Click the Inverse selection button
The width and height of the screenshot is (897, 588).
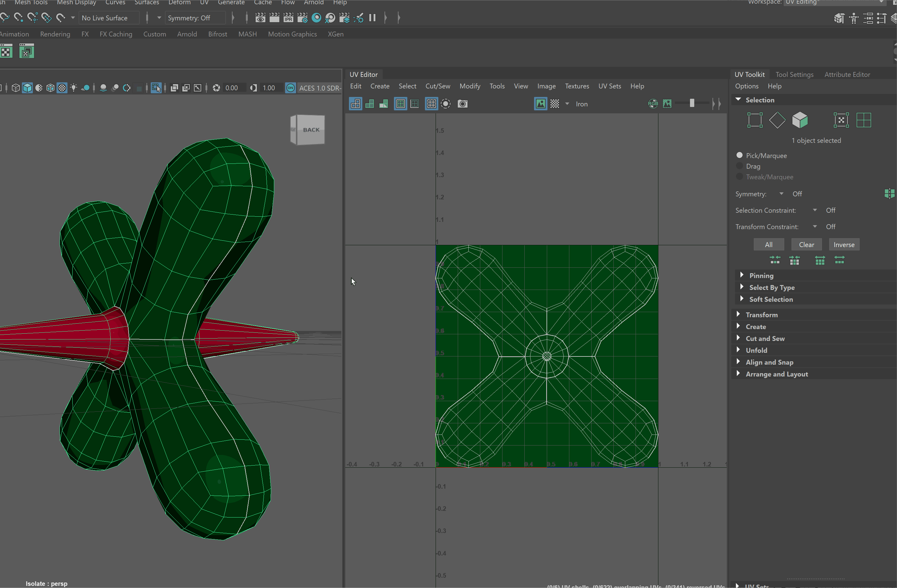844,244
